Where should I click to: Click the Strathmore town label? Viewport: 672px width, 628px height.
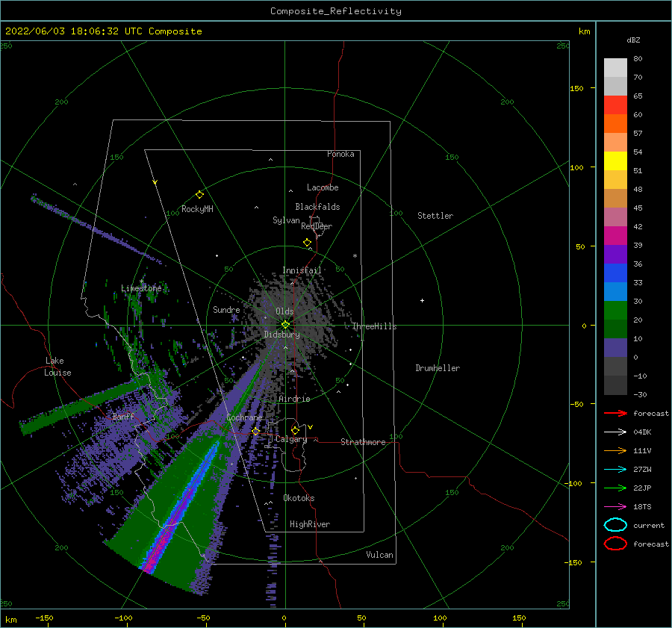[x=363, y=442]
